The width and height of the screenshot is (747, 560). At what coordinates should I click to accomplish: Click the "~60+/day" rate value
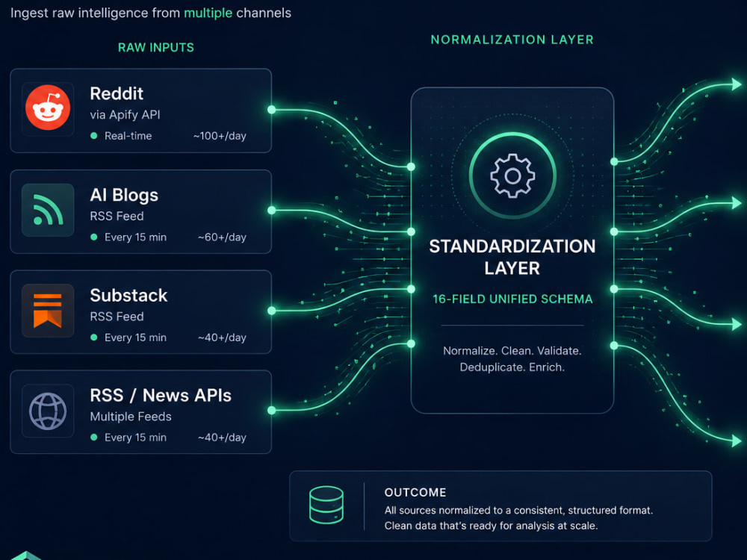click(x=222, y=237)
